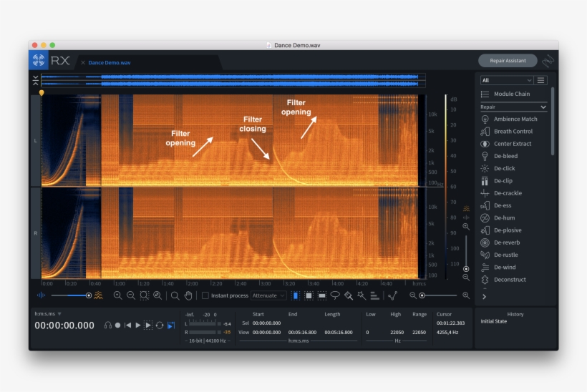Toggle headphone monitoring icon
Viewport: 587px width, 392px height.
[x=107, y=325]
